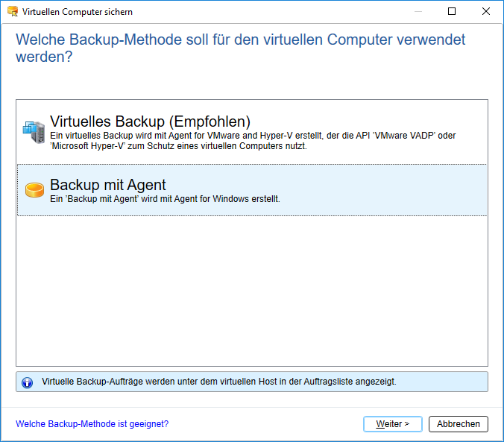Choose the Backup mit Agent heading
This screenshot has width=504, height=442.
(x=108, y=185)
